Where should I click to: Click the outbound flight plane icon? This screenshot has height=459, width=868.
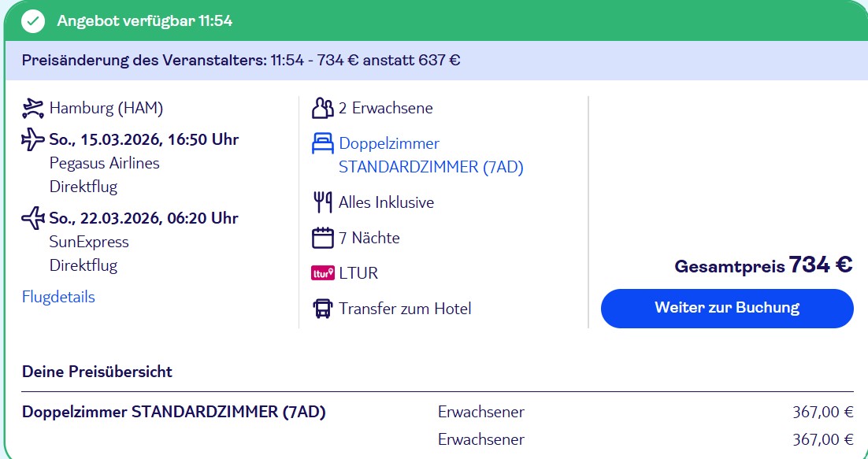(33, 140)
